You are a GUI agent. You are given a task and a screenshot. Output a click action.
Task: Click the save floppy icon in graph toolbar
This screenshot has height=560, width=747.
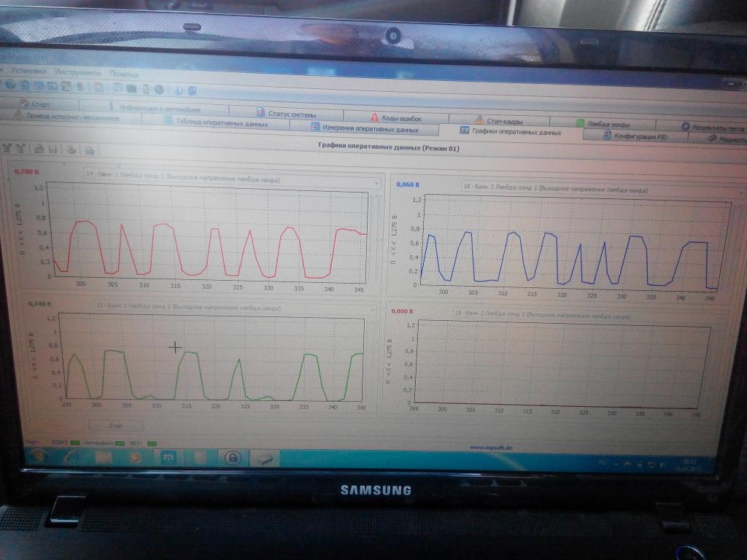tap(53, 149)
